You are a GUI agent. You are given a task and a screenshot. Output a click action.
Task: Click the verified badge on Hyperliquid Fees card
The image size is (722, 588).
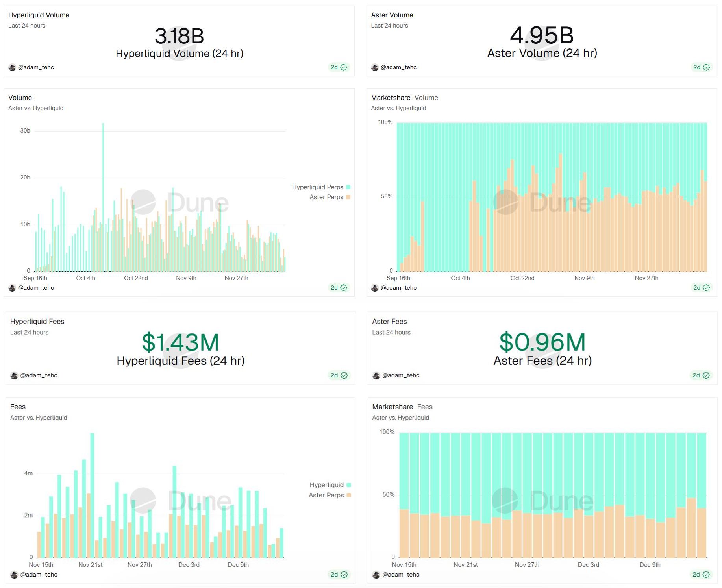[344, 375]
